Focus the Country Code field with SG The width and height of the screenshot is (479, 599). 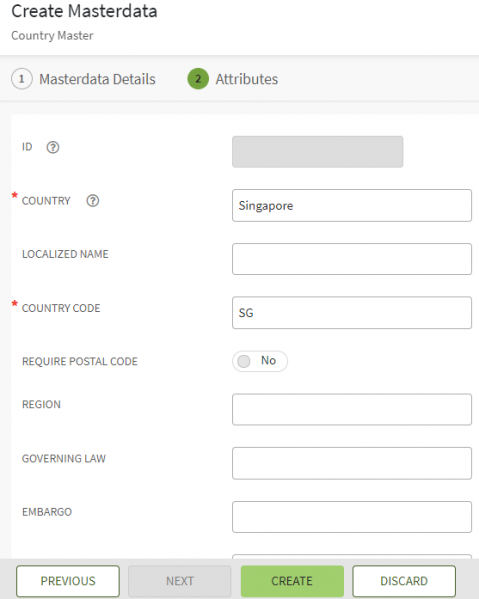coord(352,312)
